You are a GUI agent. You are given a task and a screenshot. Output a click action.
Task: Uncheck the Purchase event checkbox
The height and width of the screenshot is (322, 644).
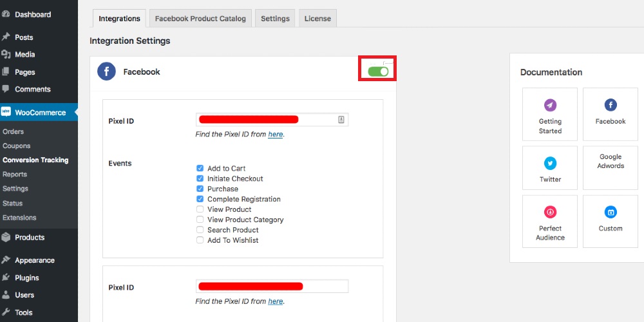(200, 189)
